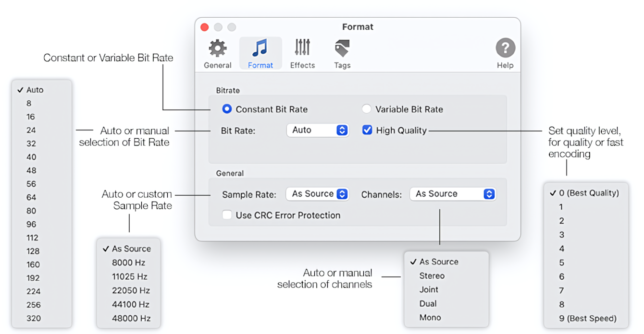Viewport: 644px width, 334px height.
Task: Select Constant Bit Rate
Action: (x=227, y=109)
